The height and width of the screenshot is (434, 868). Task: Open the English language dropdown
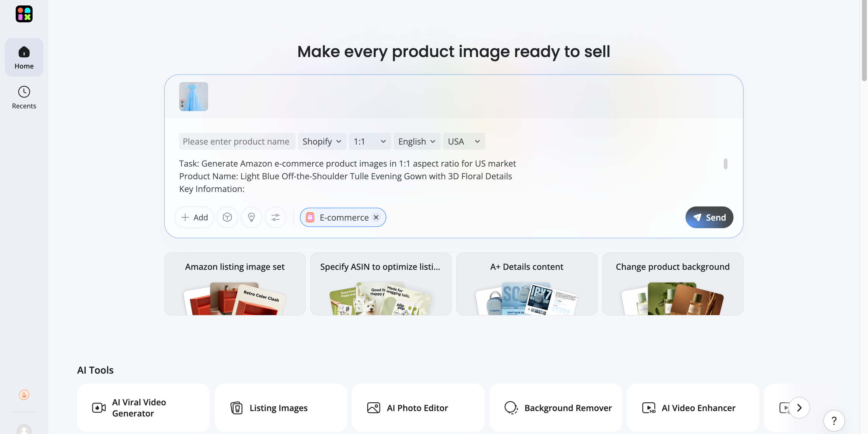(x=417, y=141)
